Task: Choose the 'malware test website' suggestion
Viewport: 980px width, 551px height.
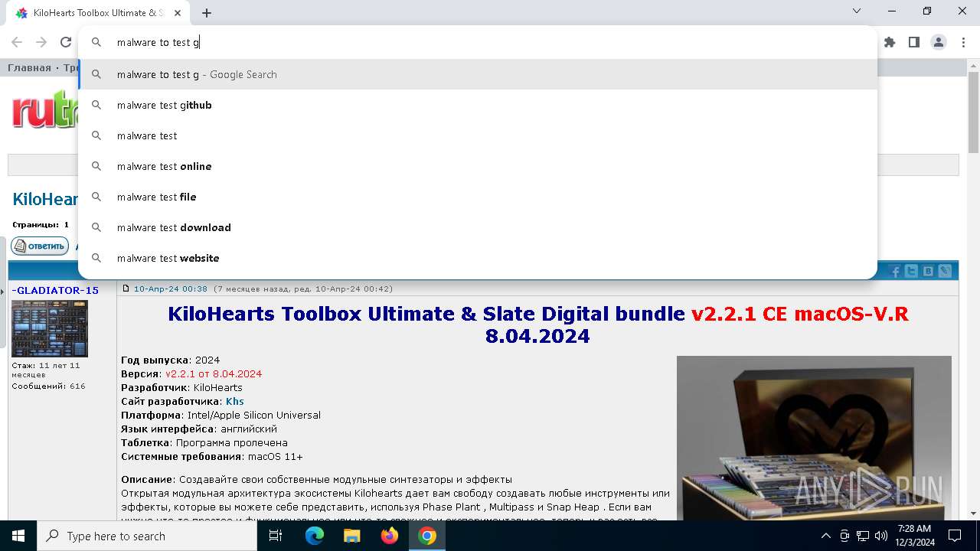Action: (x=478, y=258)
